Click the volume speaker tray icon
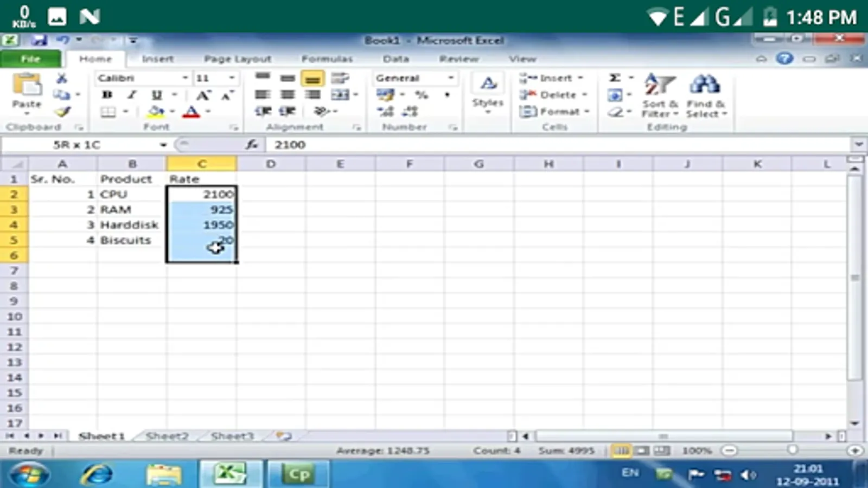The height and width of the screenshot is (488, 868). (749, 475)
